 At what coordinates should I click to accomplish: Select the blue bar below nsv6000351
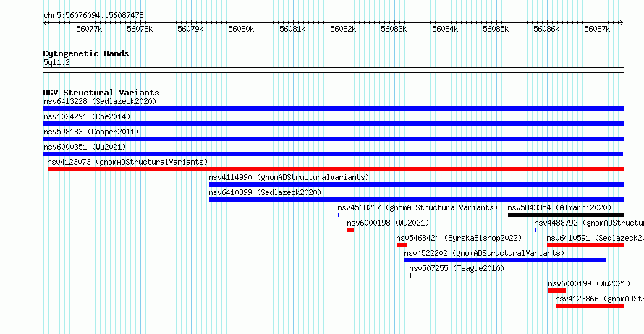333,154
